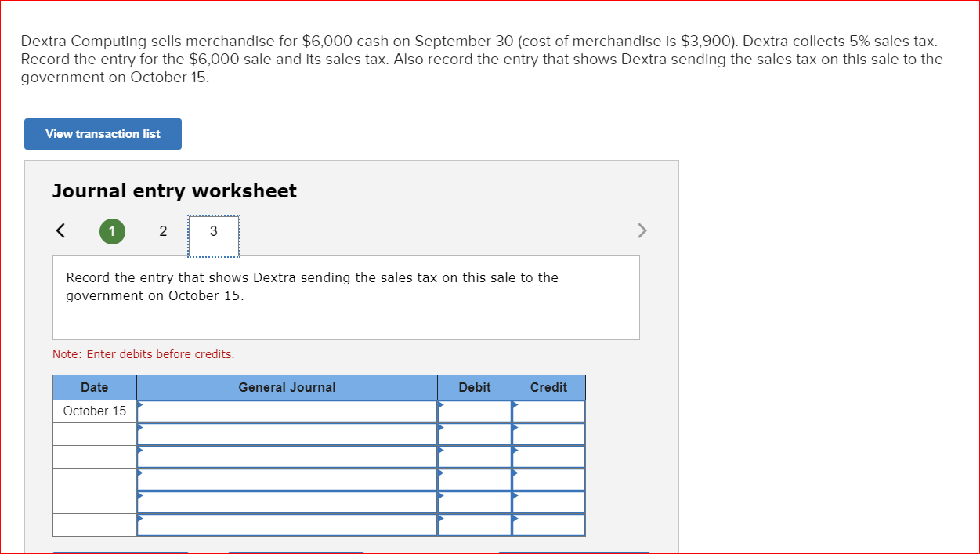Click the Credit field of the third row

point(548,455)
